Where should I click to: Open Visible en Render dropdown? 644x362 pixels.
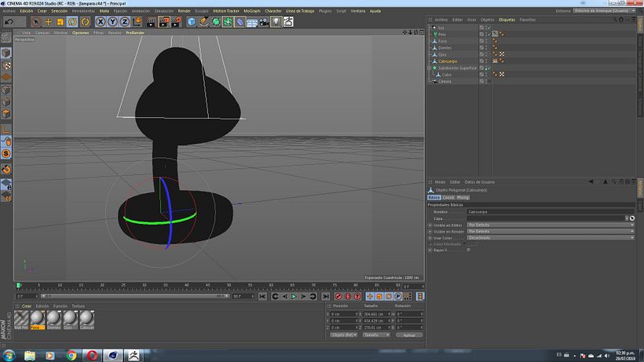click(x=551, y=232)
